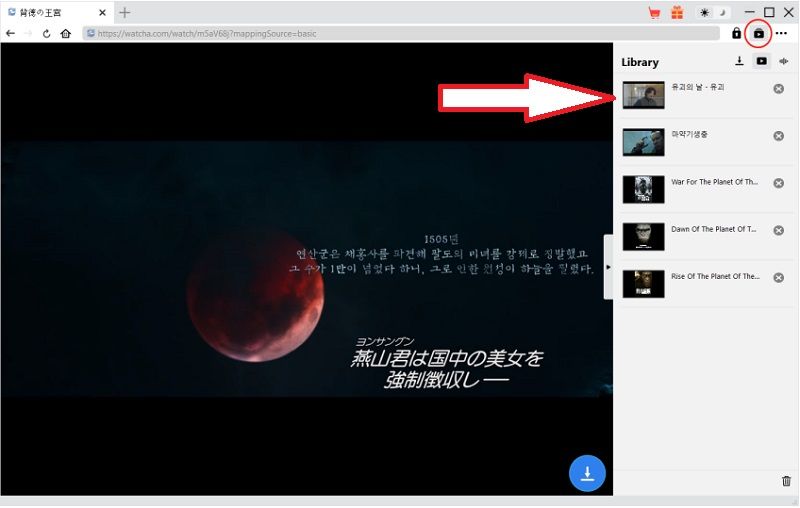
Task: Toggle the Library panel toolbar icon
Action: (759, 34)
